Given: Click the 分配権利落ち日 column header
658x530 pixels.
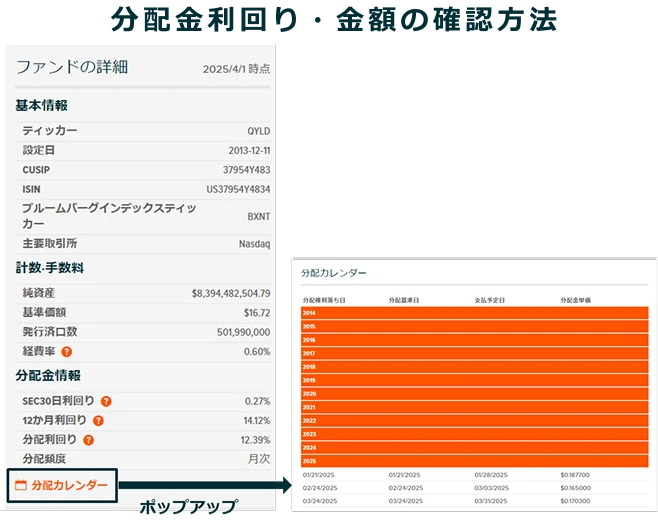Looking at the screenshot, I should 324,300.
